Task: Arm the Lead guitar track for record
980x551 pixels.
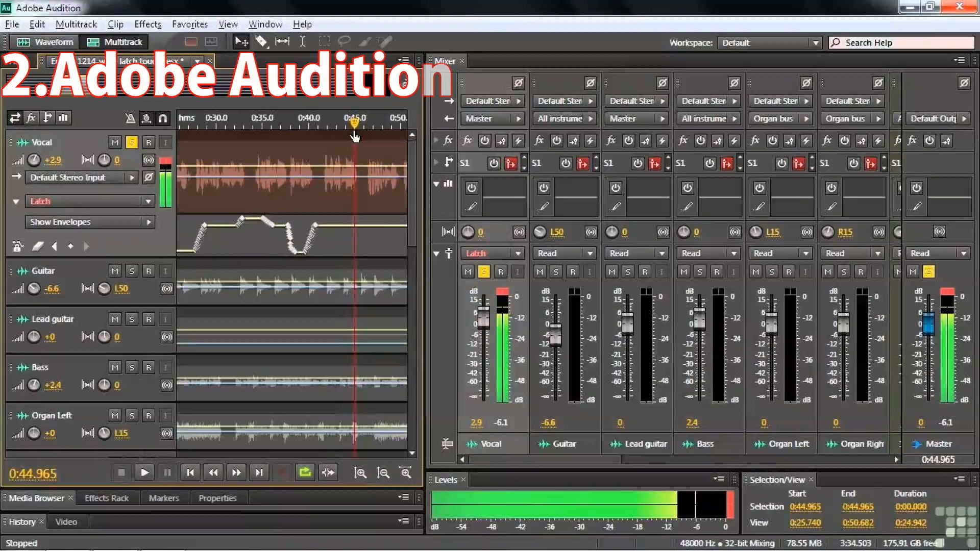Action: coord(149,319)
